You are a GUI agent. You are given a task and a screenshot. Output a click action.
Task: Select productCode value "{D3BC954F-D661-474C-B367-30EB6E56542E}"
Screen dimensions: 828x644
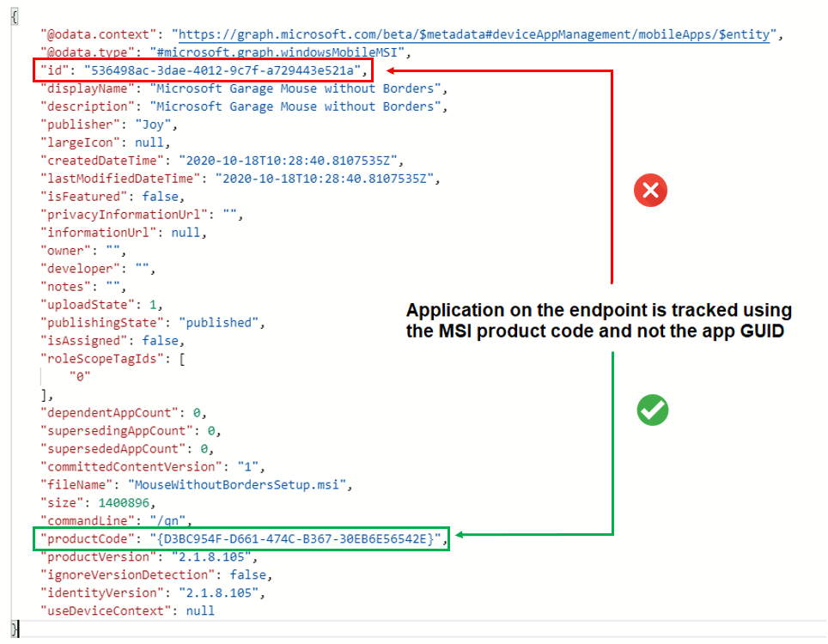point(295,539)
